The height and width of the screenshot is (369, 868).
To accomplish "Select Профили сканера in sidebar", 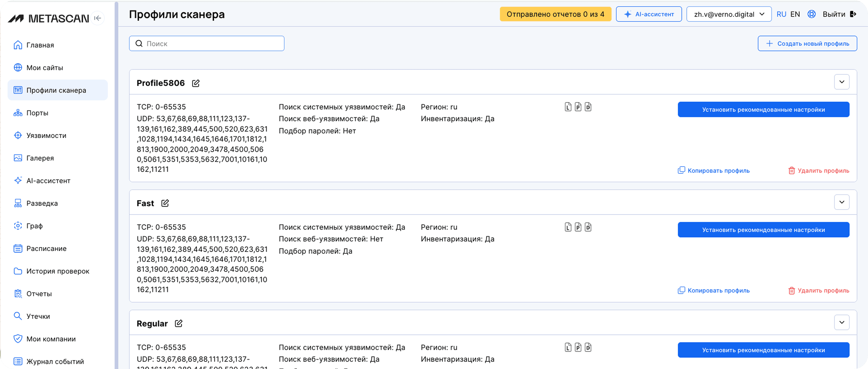I will pos(58,90).
